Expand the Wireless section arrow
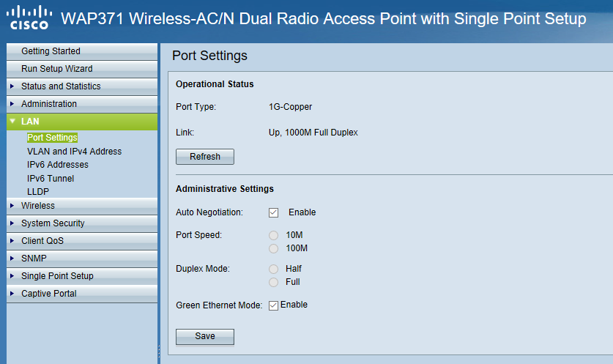This screenshot has width=613, height=364. pyautogui.click(x=12, y=205)
